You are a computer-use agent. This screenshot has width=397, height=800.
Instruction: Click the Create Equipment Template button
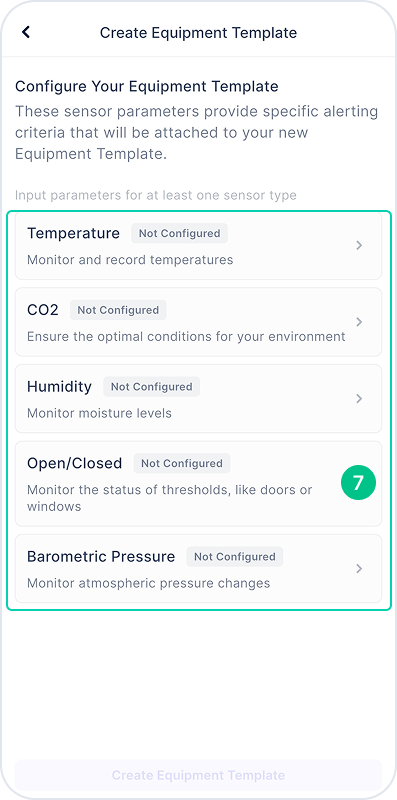198,776
